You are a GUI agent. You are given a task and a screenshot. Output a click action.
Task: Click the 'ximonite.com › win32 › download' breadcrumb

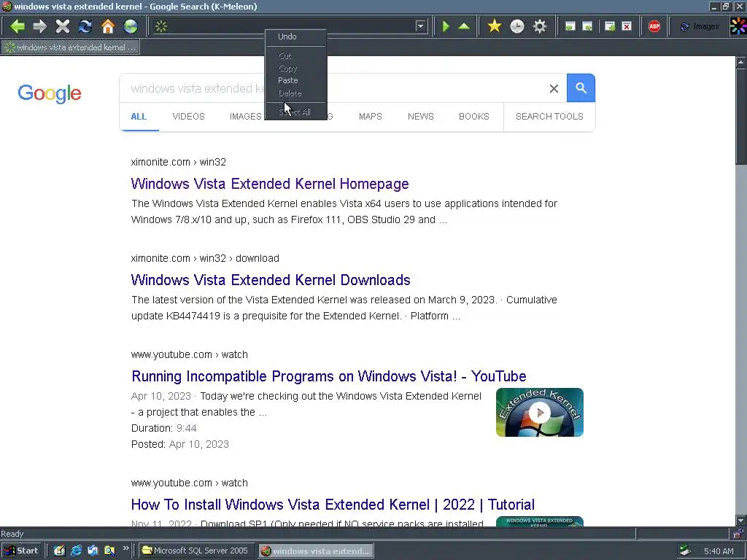tap(205, 258)
